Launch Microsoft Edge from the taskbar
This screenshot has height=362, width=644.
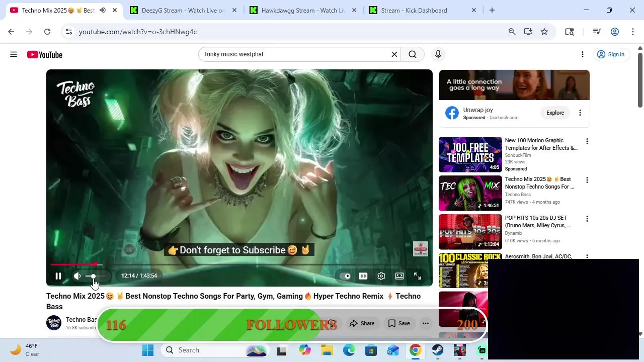[x=349, y=350]
